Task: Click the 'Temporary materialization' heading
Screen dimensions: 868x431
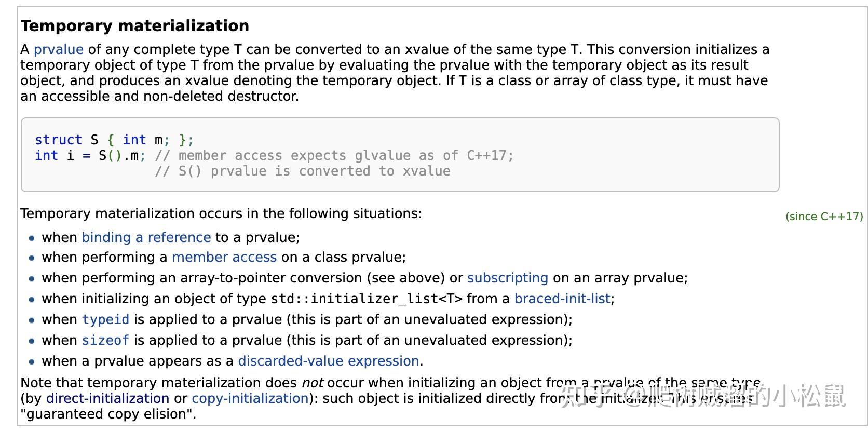Action: (x=135, y=26)
